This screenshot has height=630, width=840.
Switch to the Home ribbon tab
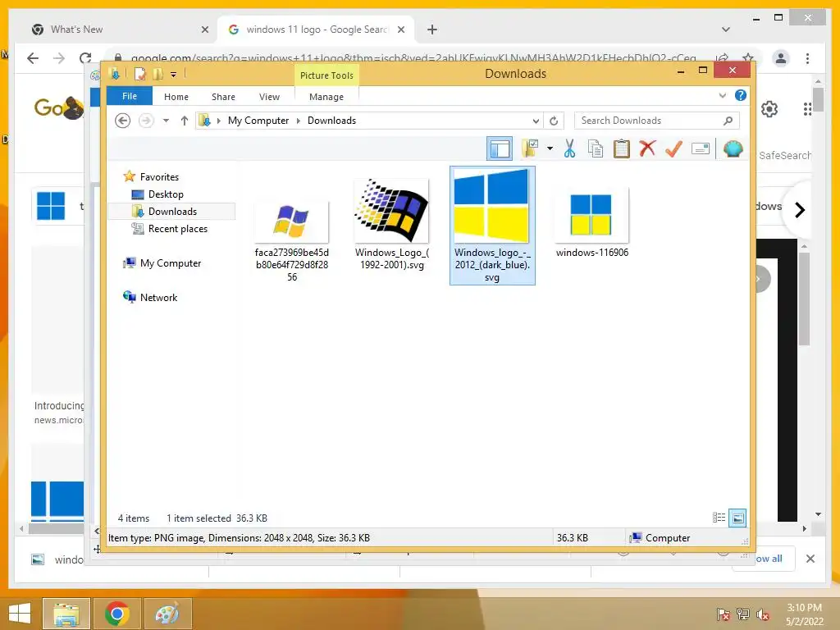[x=176, y=97]
